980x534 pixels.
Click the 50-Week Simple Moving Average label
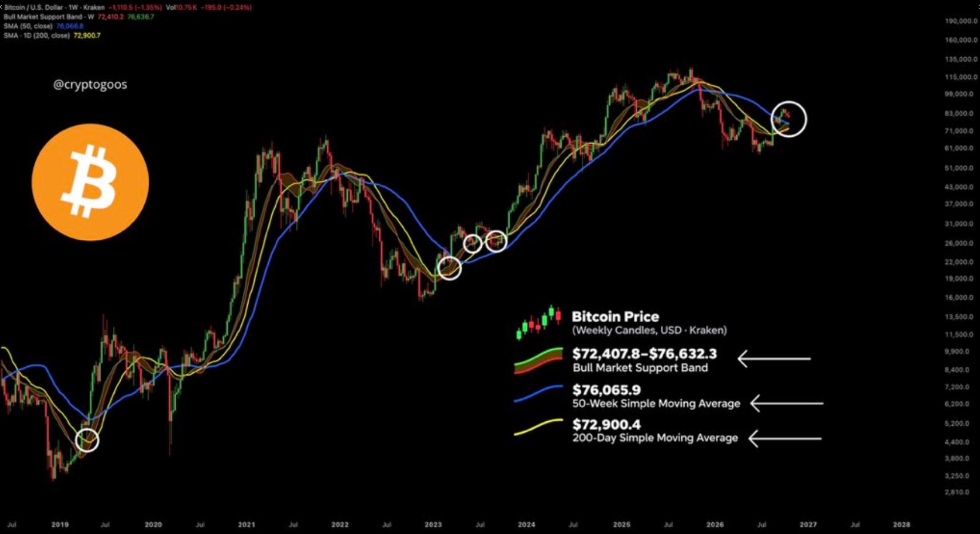pyautogui.click(x=656, y=404)
